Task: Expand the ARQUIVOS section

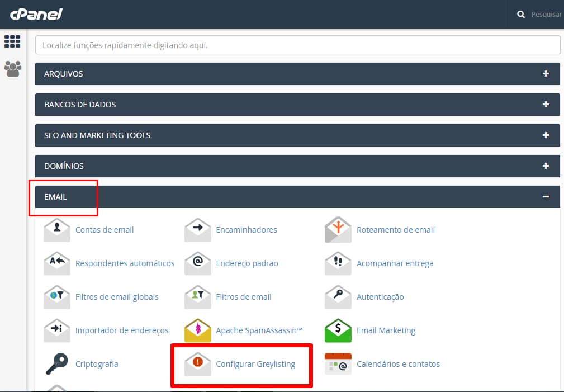Action: (546, 74)
